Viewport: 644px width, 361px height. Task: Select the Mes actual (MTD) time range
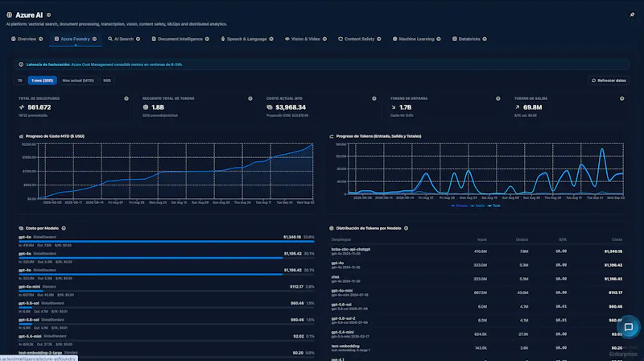point(78,81)
